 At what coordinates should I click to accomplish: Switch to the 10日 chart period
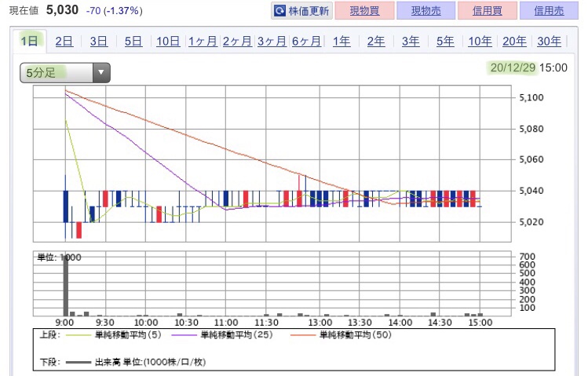[168, 41]
